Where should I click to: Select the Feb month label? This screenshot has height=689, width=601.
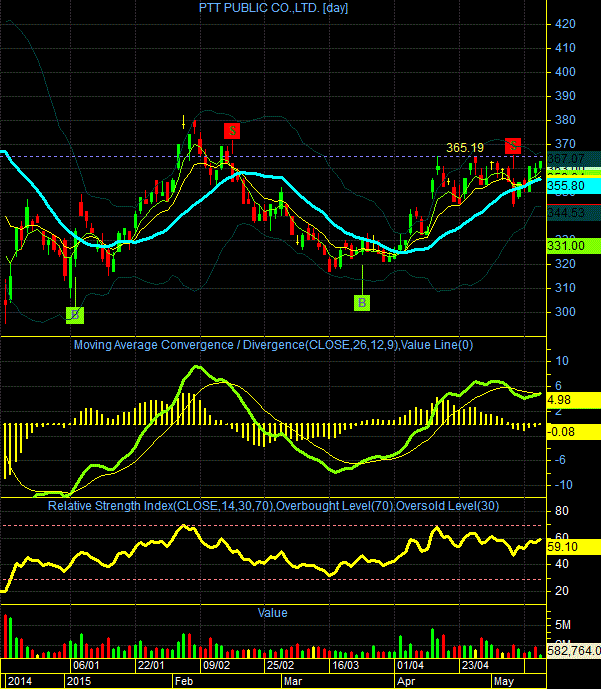point(184,682)
